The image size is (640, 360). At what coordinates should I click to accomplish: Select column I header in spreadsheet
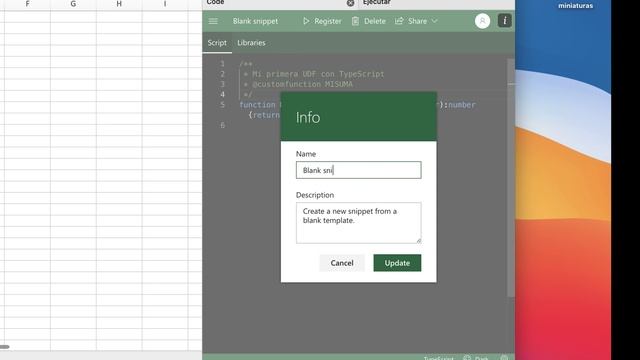[165, 4]
